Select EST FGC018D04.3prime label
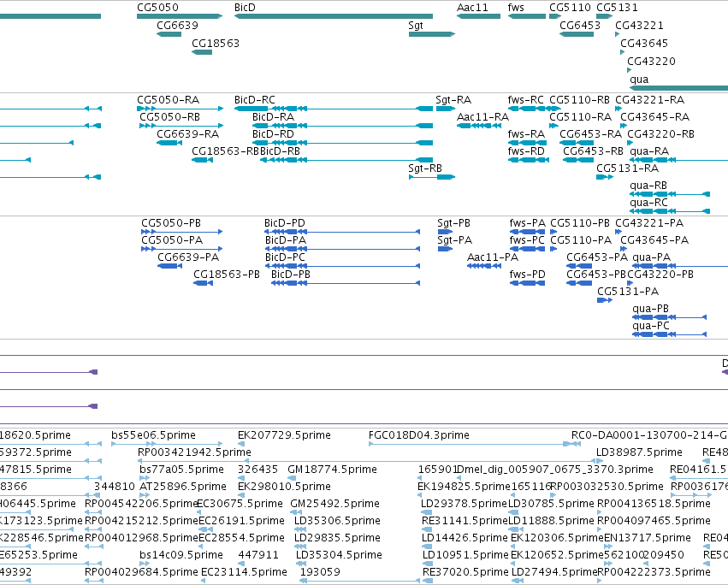728x585 pixels. point(419,435)
